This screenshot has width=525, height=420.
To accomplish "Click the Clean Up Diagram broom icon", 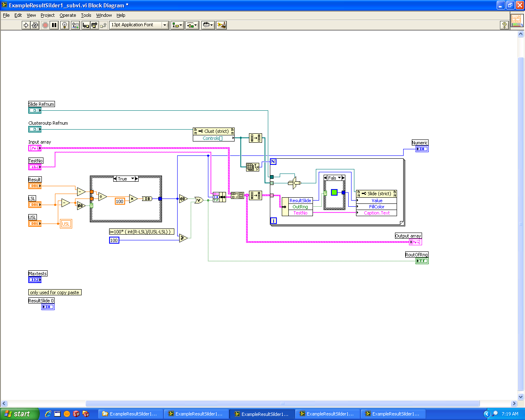I will [x=221, y=25].
